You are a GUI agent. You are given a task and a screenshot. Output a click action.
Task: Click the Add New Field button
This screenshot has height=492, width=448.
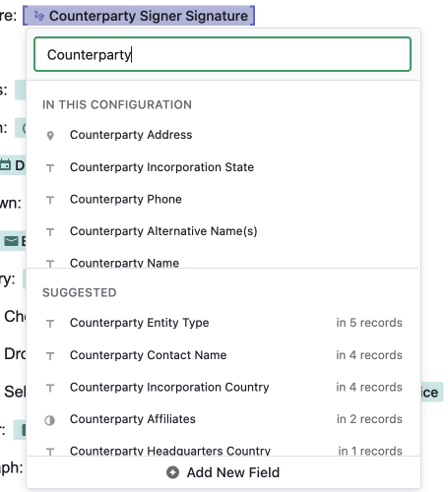224,472
